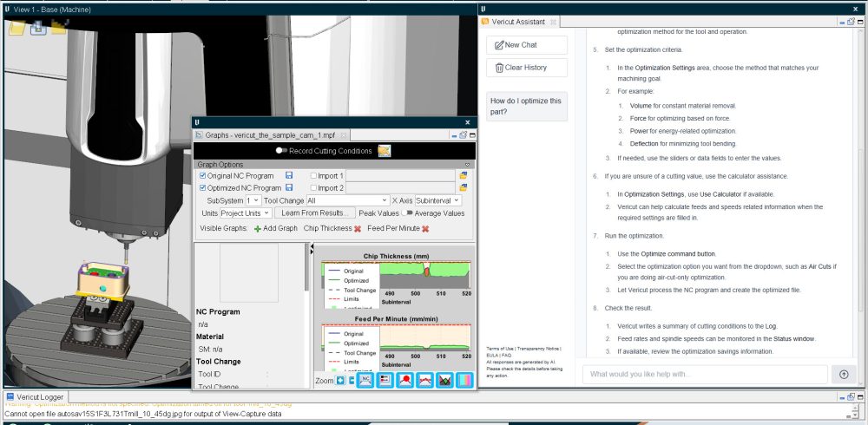Toggle the Record Cutting Conditions switch
The width and height of the screenshot is (868, 425).
coord(282,151)
